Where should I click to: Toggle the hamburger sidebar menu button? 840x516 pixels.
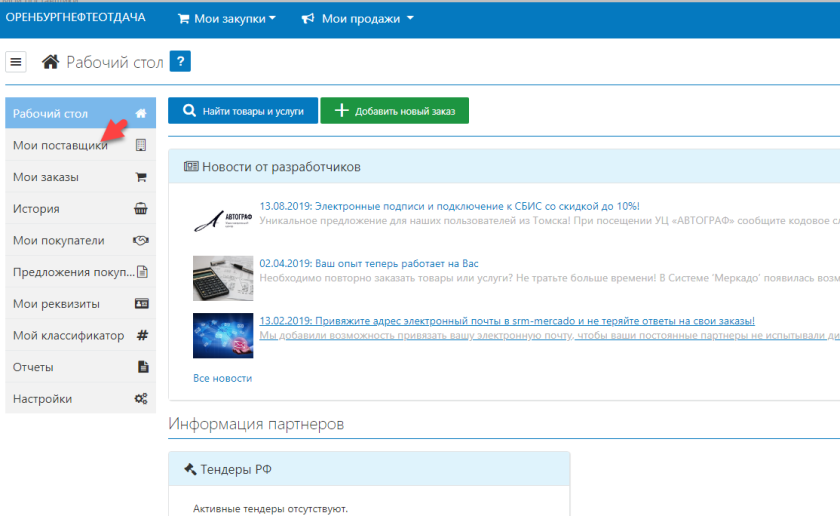(16, 62)
